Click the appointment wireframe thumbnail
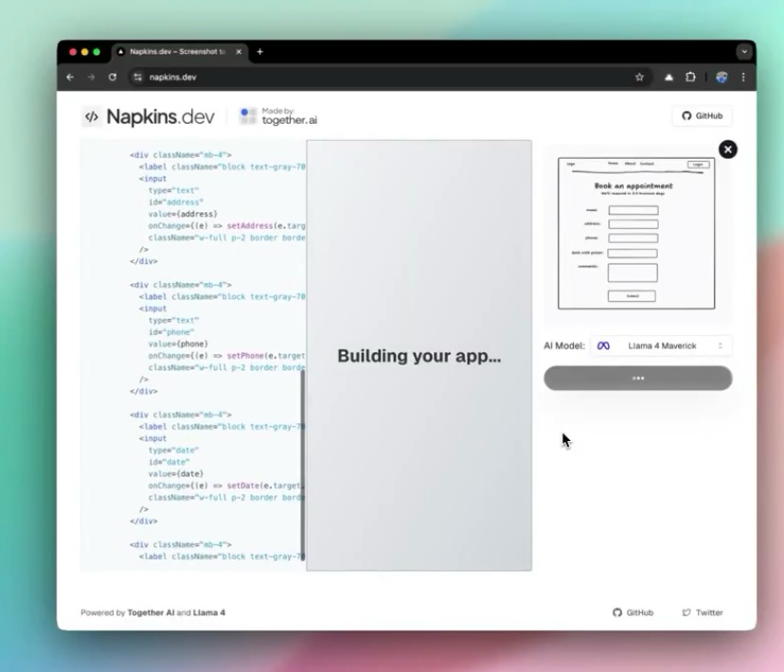The image size is (784, 672). (636, 234)
